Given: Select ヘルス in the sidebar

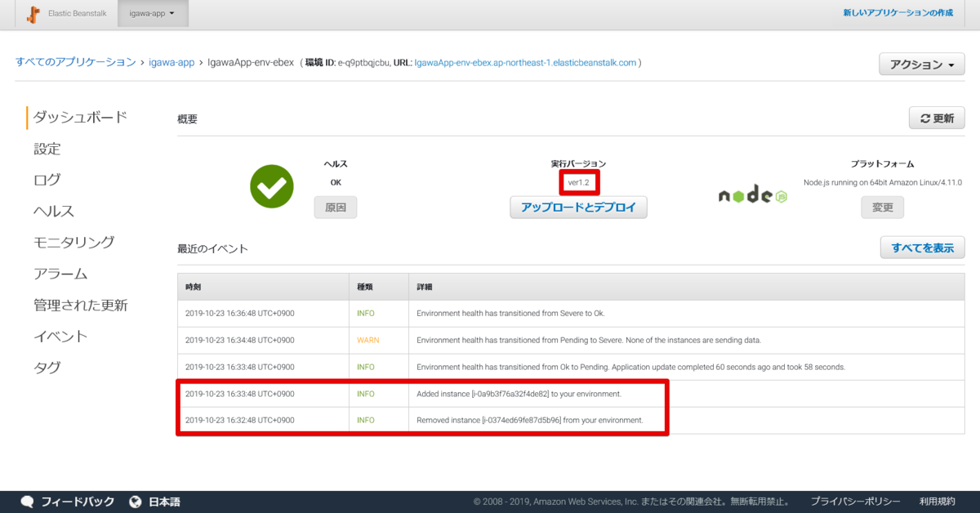Looking at the screenshot, I should point(54,211).
